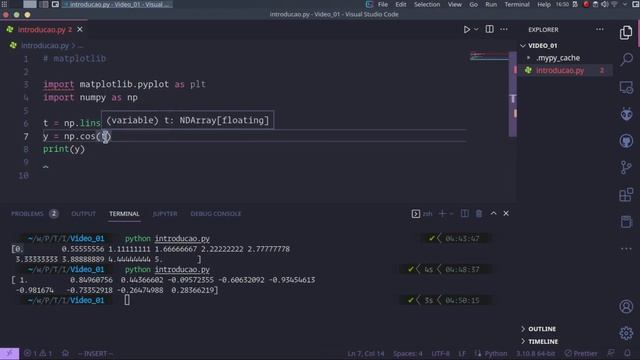
Task: Open the notebook-style icon below Extensions
Action: tap(626, 222)
